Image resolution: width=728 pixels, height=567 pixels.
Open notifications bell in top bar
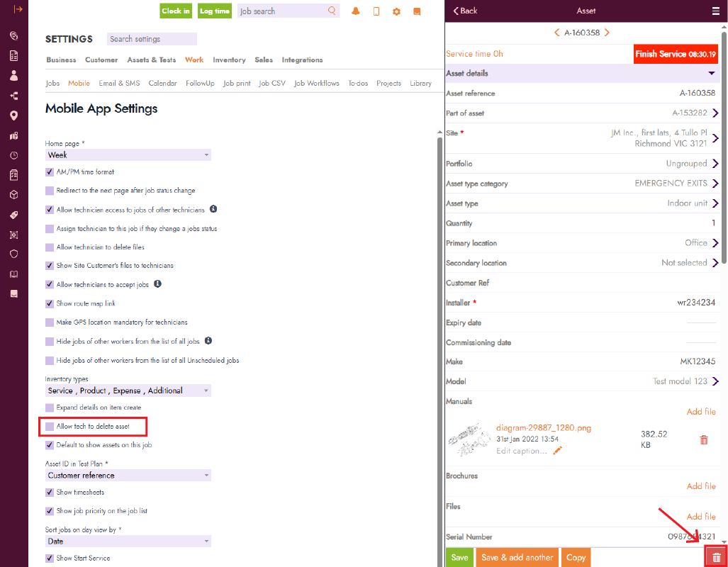(356, 11)
